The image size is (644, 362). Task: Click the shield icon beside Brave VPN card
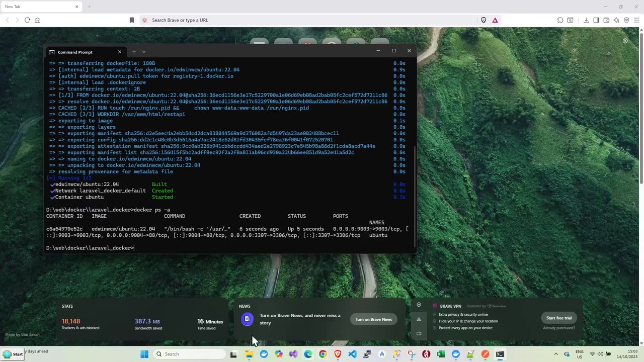click(419, 305)
